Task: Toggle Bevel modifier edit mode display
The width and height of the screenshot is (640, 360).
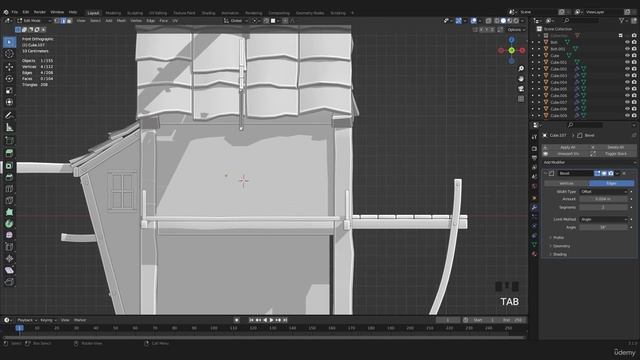Action: click(598, 173)
